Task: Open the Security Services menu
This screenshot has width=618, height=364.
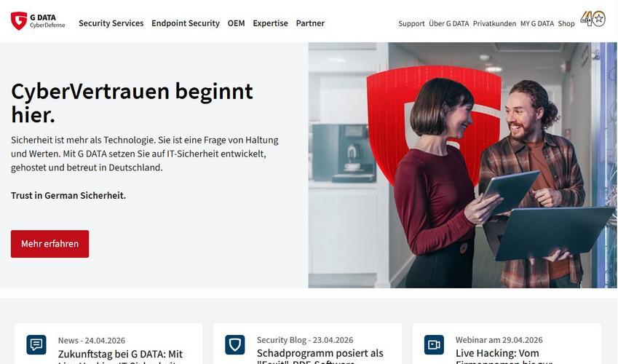Action: [111, 23]
